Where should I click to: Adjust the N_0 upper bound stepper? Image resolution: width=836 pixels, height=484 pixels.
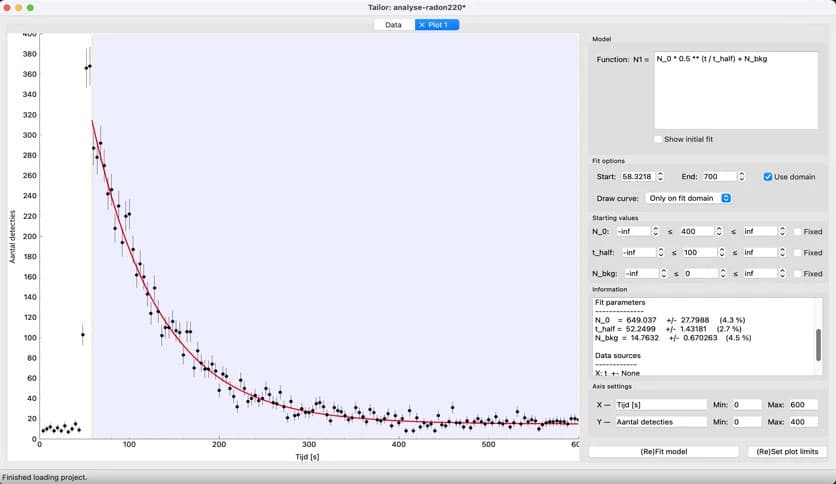point(782,231)
